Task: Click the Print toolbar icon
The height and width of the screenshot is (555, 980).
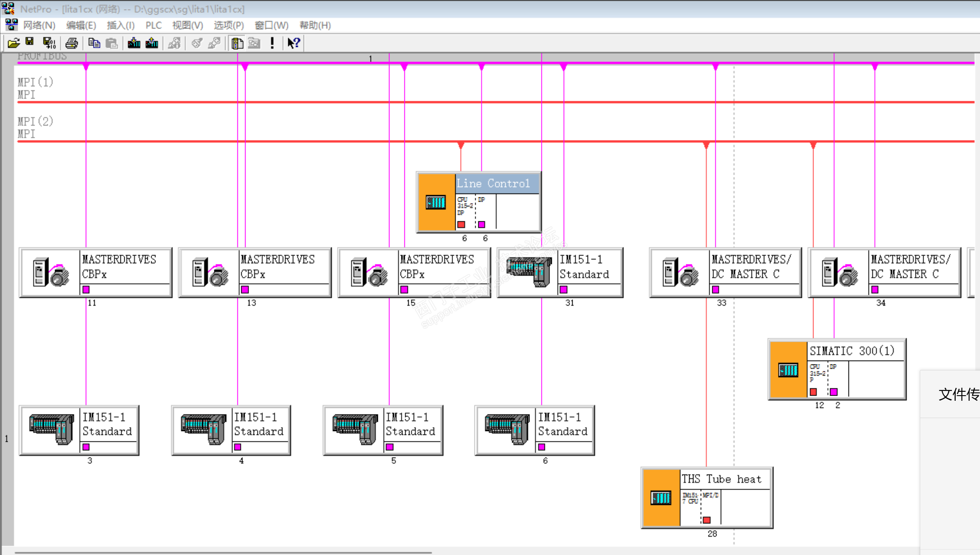Action: tap(72, 43)
